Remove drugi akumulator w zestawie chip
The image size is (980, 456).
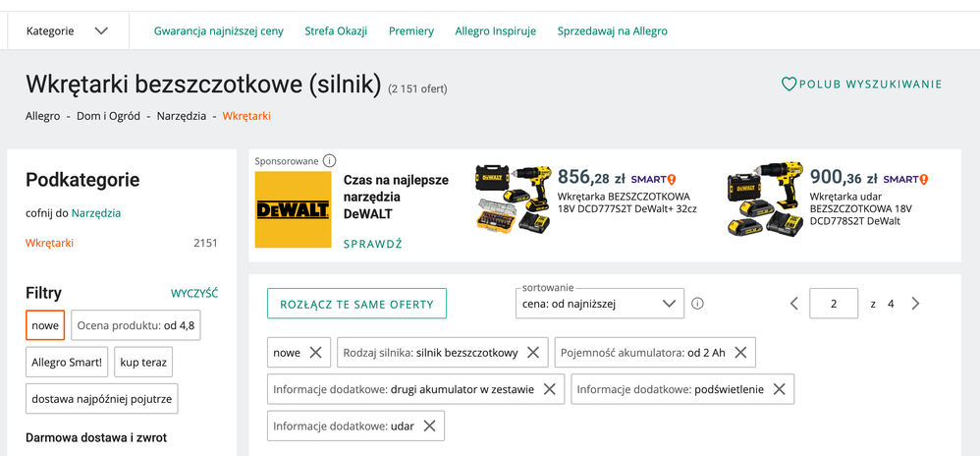point(549,389)
